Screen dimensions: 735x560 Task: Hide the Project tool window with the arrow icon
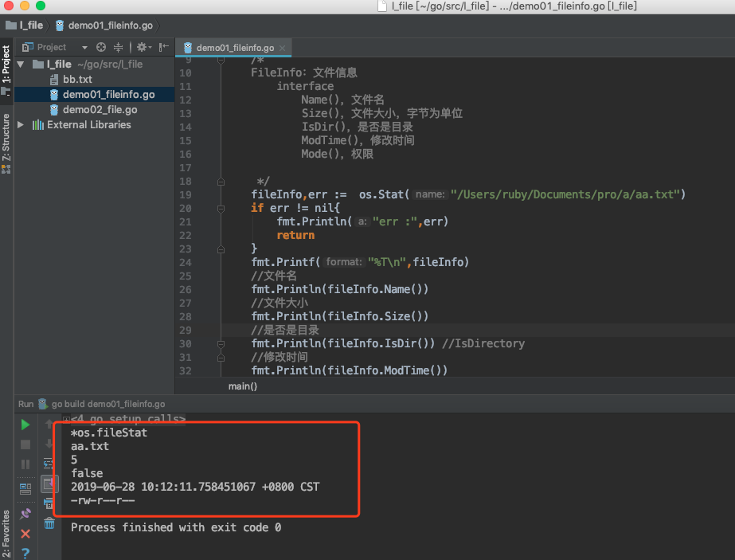163,47
